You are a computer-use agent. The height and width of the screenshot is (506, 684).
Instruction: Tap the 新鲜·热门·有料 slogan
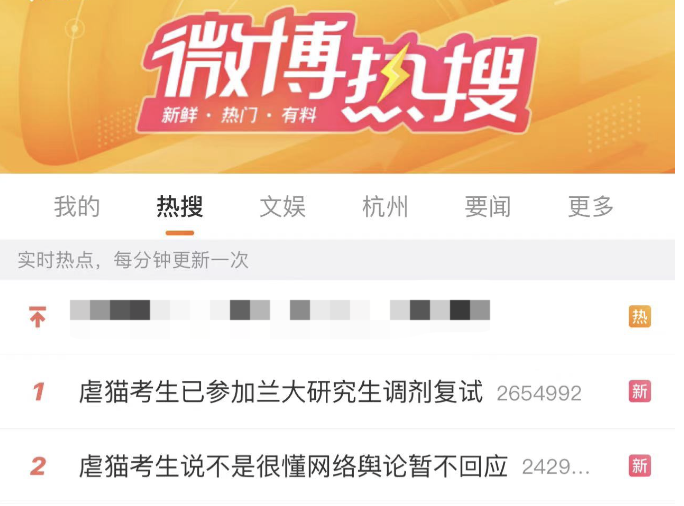pyautogui.click(x=239, y=115)
